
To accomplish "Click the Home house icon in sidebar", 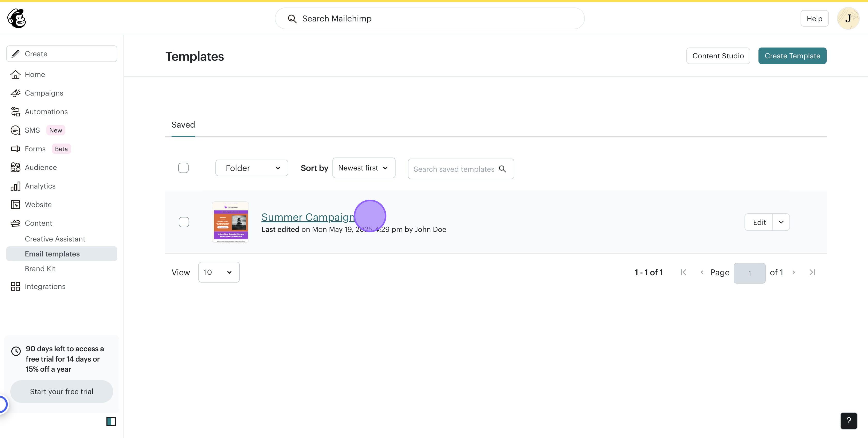I will coord(15,74).
